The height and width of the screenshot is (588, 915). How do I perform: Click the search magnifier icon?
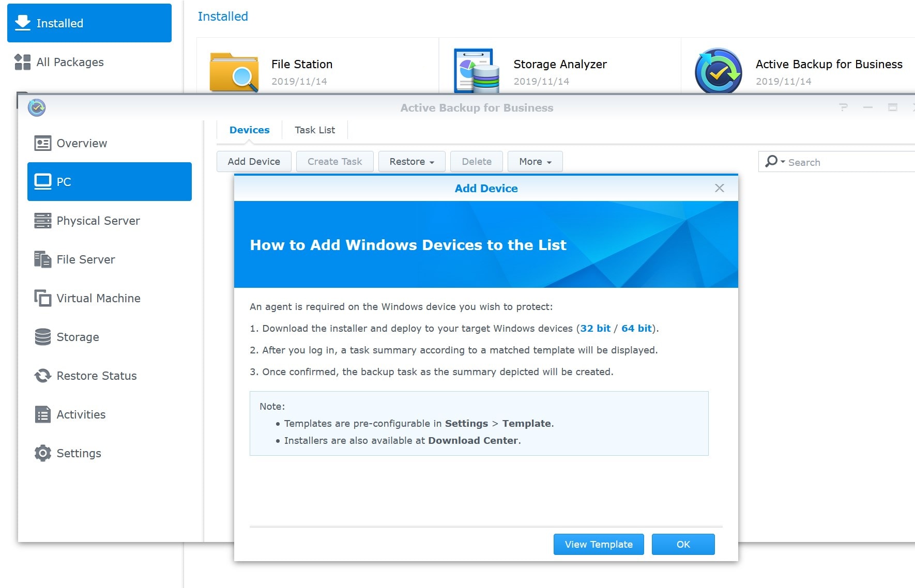pos(771,161)
